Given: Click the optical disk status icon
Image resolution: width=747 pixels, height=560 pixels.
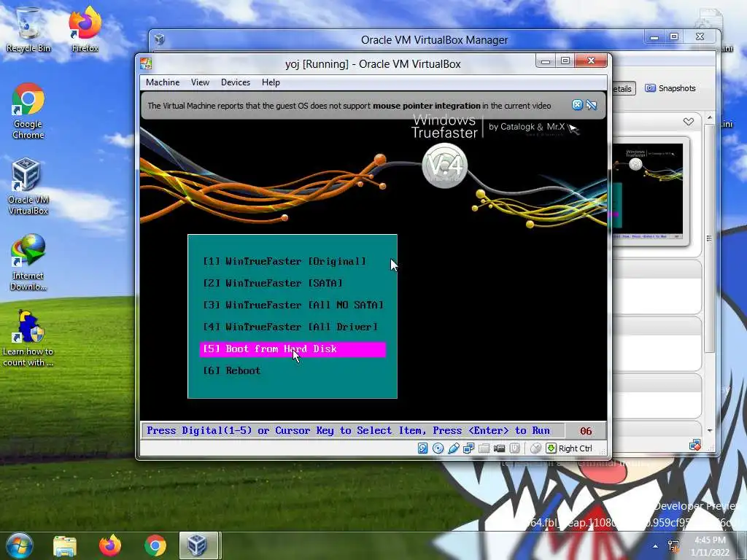Looking at the screenshot, I should [x=438, y=448].
